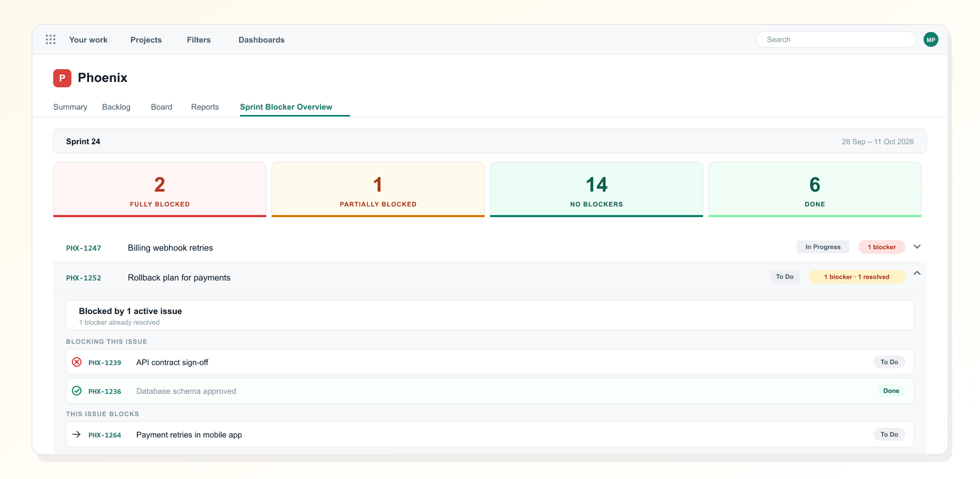The height and width of the screenshot is (479, 980).
Task: Open the Dashboards menu
Action: pos(262,40)
